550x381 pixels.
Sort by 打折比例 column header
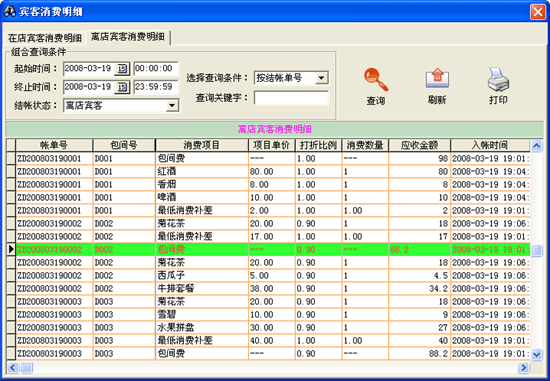click(318, 145)
